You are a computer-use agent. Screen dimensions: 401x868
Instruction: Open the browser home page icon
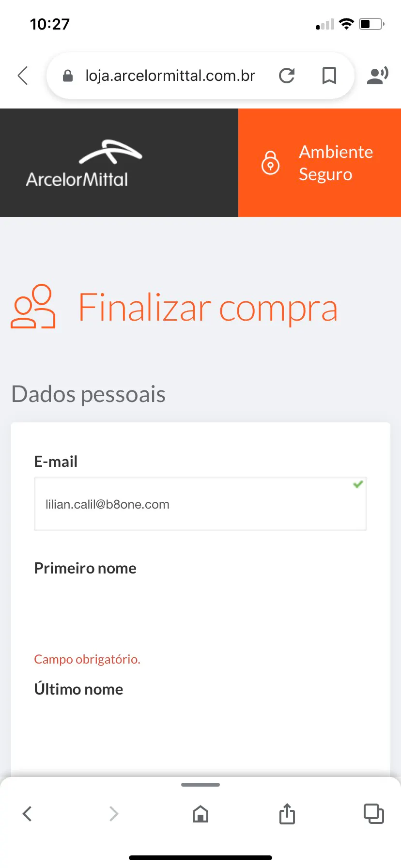point(200,814)
